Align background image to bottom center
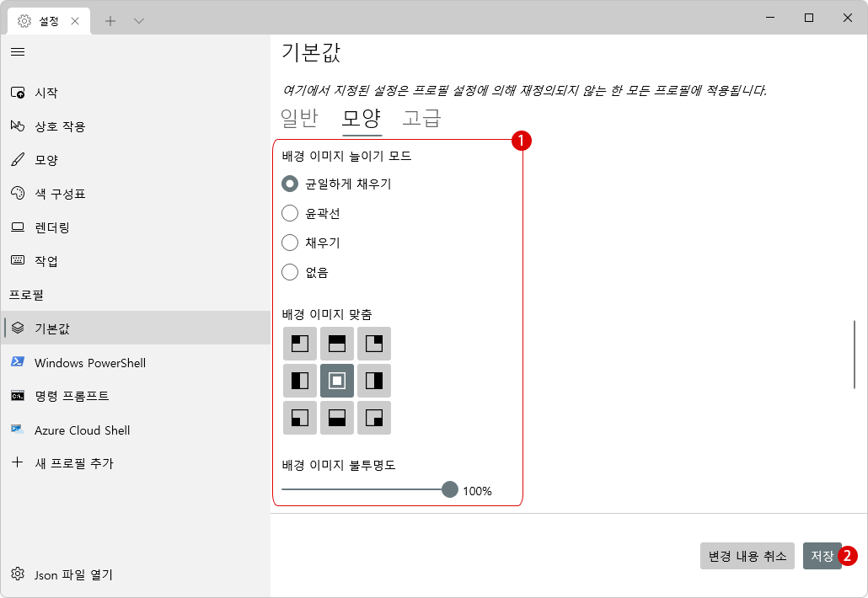The width and height of the screenshot is (868, 598). coord(337,418)
